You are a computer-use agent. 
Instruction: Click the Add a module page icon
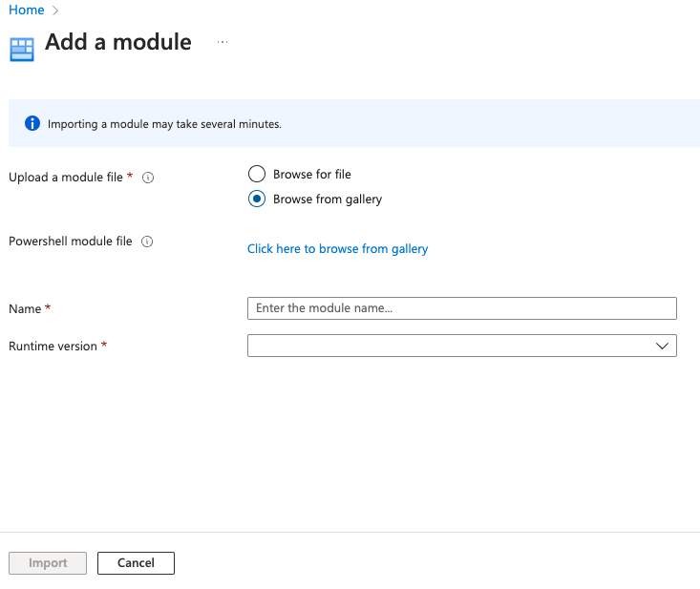(21, 49)
